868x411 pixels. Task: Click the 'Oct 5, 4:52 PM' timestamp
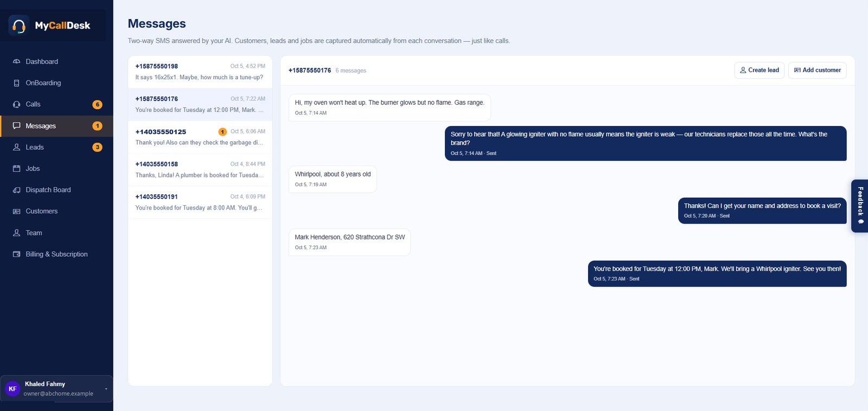click(x=248, y=66)
